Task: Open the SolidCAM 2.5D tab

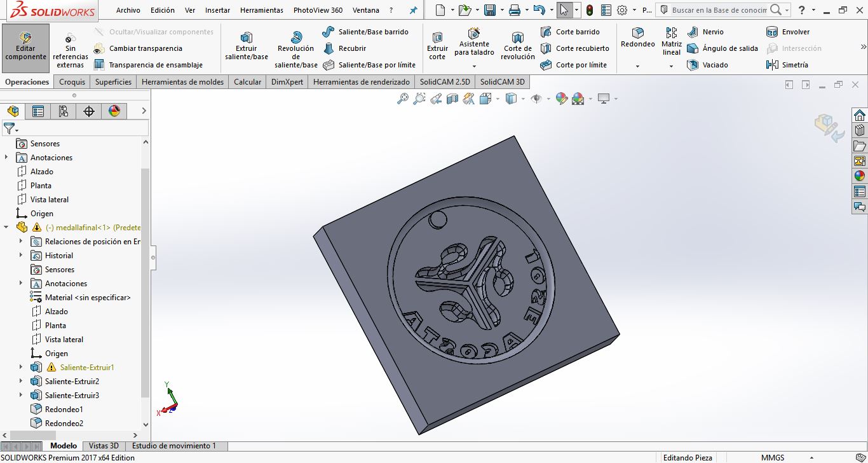Action: (445, 81)
